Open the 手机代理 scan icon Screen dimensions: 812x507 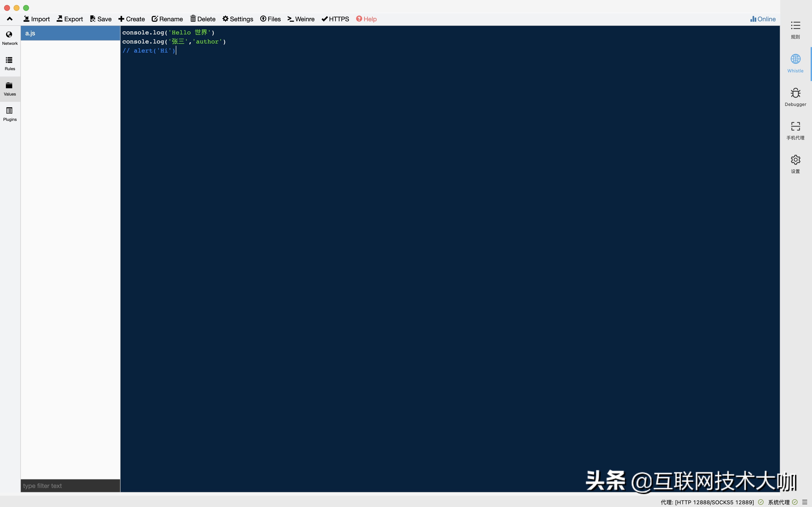click(x=795, y=127)
